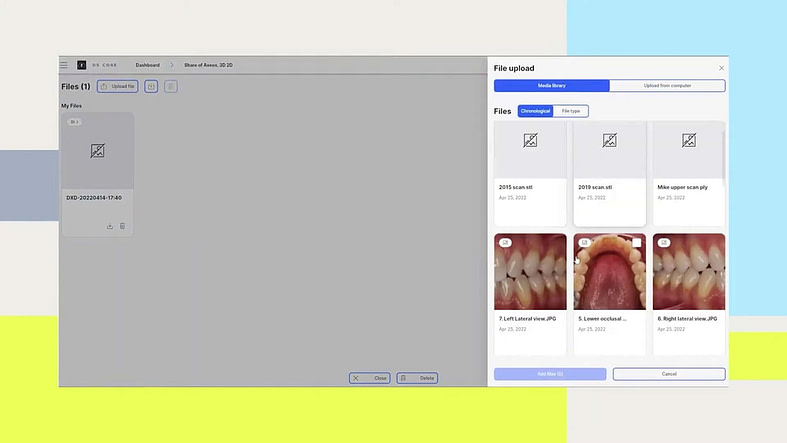Select the Media library tab
Image resolution: width=787 pixels, height=443 pixels.
[x=552, y=86]
